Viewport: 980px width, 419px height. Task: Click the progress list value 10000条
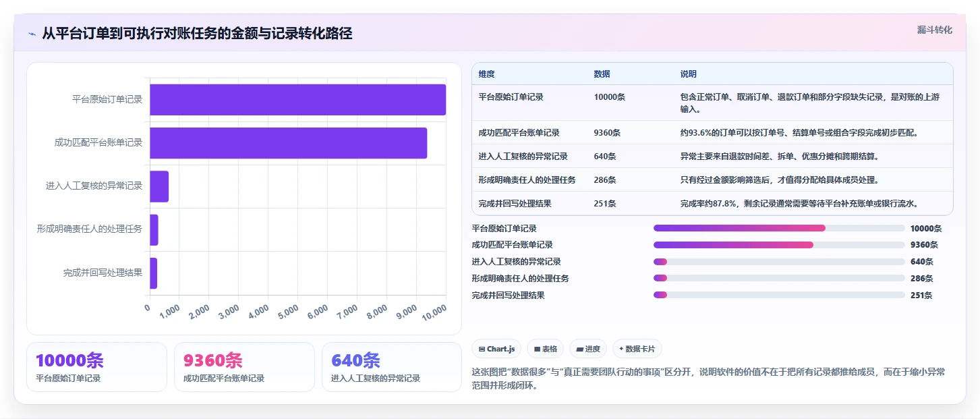point(926,229)
